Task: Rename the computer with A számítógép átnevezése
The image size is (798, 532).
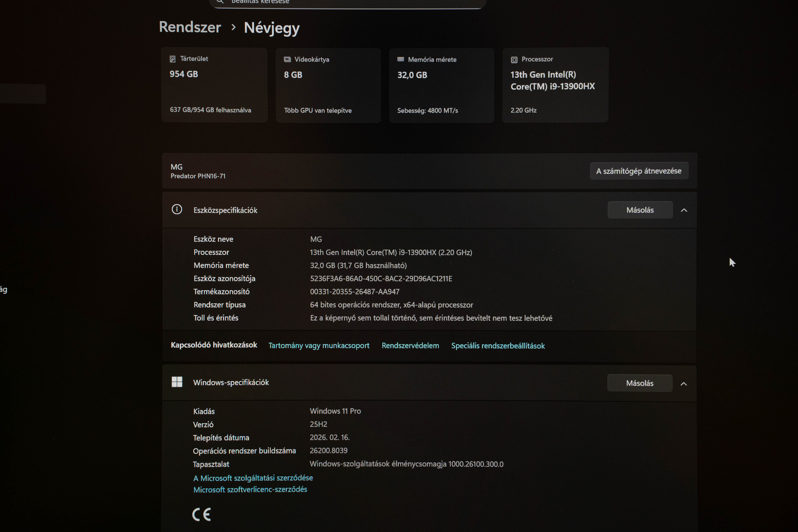Action: click(x=639, y=171)
